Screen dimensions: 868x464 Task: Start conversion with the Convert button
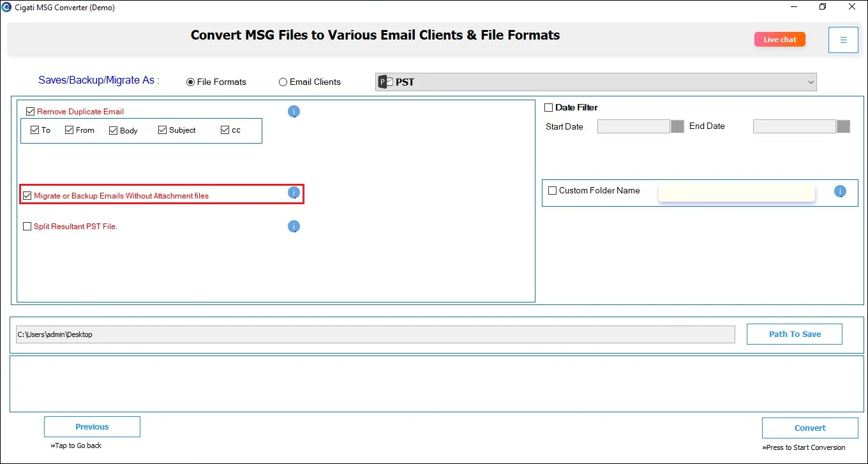point(810,428)
